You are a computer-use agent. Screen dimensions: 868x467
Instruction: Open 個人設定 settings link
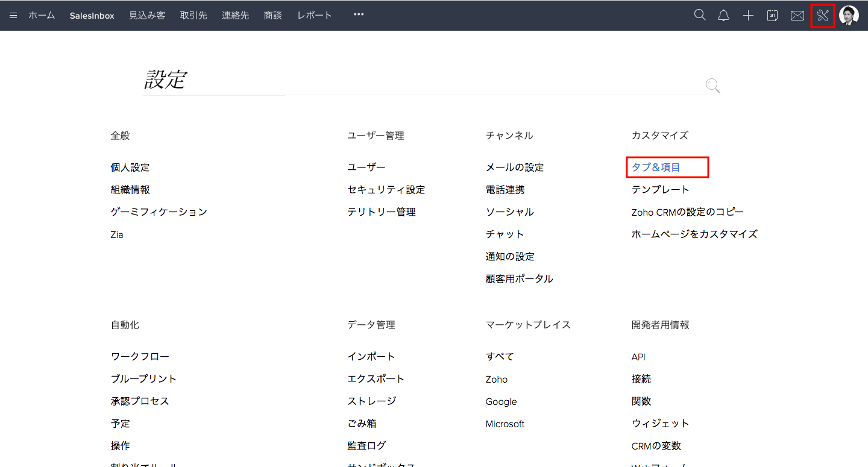tap(130, 168)
